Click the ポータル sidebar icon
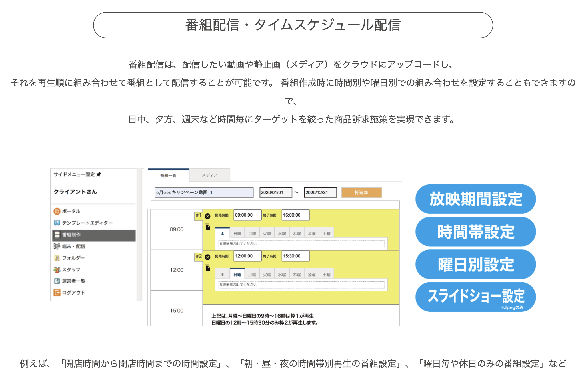Image resolution: width=588 pixels, height=383 pixels. click(x=57, y=211)
